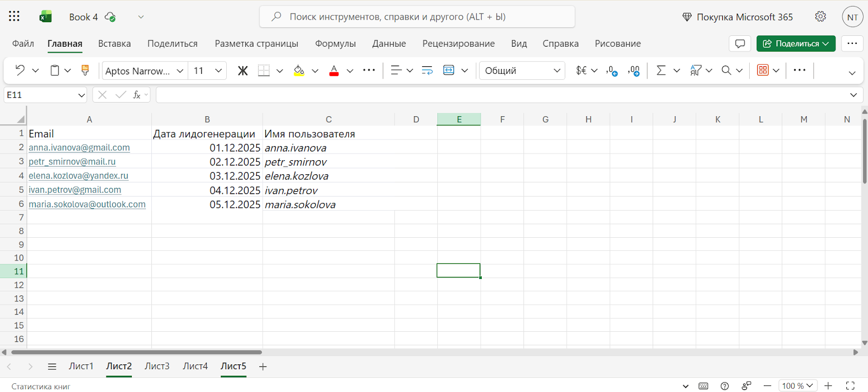Viewport: 868px width, 392px height.
Task: Click the Increase decimal icon
Action: [x=612, y=71]
